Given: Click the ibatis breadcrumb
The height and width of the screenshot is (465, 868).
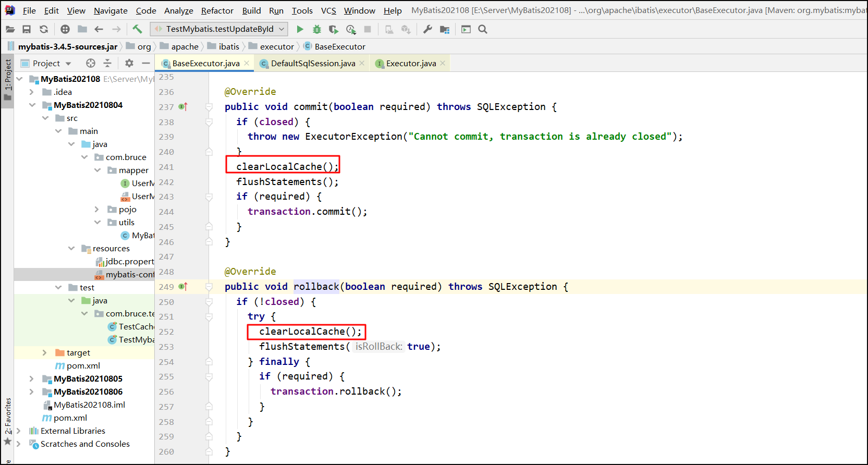Looking at the screenshot, I should tap(229, 47).
